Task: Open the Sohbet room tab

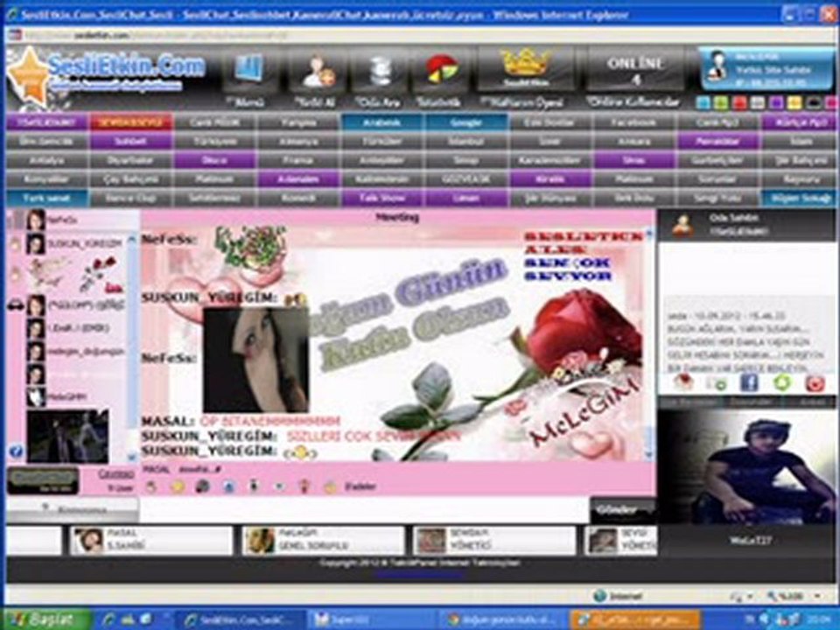Action: [x=130, y=142]
